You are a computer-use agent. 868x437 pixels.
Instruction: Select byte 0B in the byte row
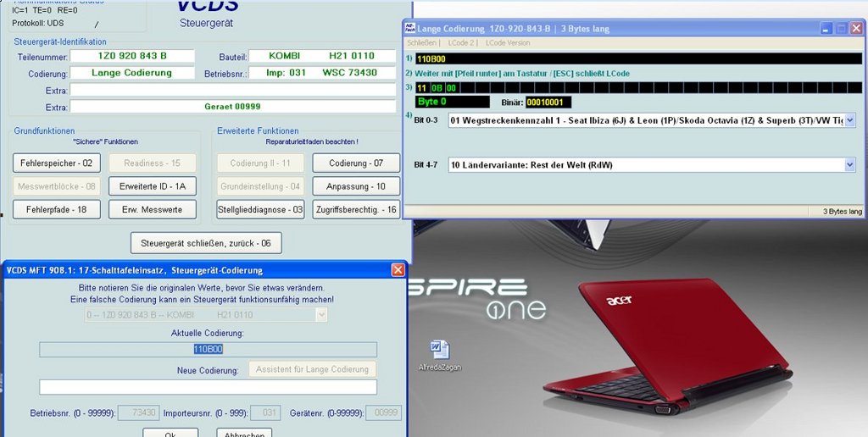(437, 88)
